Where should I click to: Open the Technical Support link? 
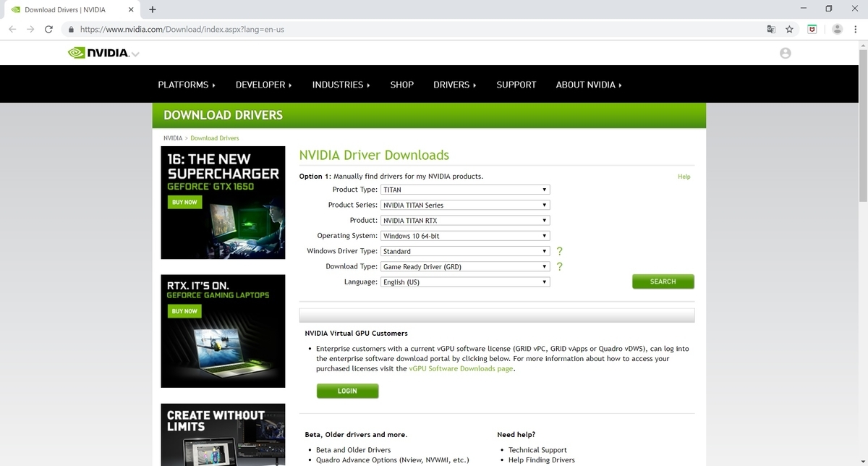pyautogui.click(x=537, y=450)
